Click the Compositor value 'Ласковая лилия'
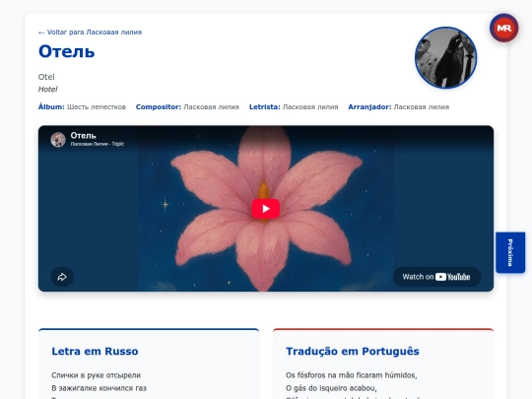The image size is (532, 399). pyautogui.click(x=211, y=106)
